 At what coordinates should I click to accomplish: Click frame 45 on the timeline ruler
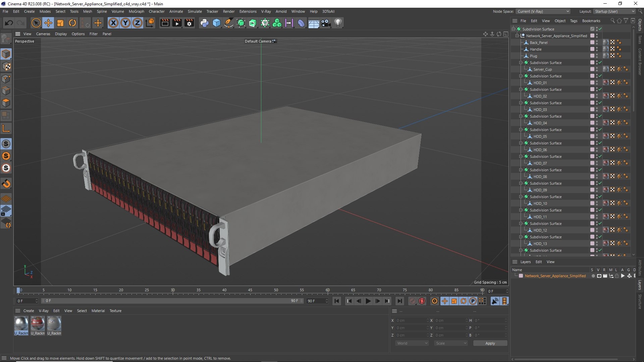[250, 290]
